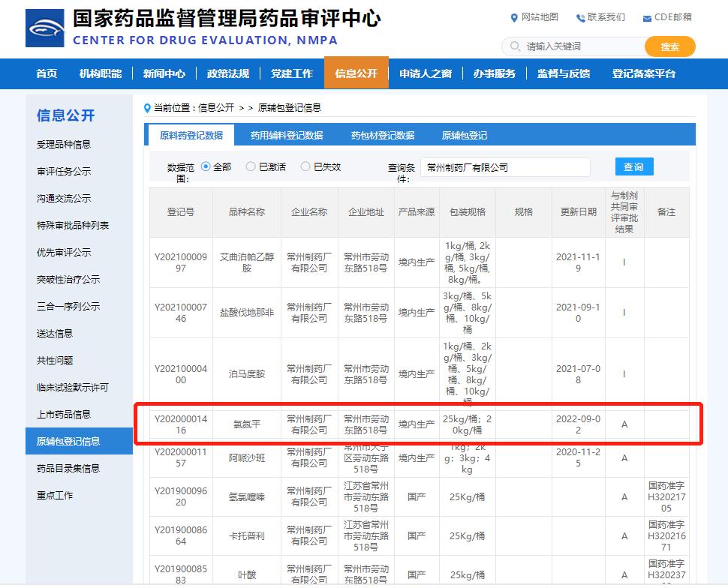Open 优先审评公示 in the sidebar
This screenshot has width=728, height=588.
[x=64, y=253]
